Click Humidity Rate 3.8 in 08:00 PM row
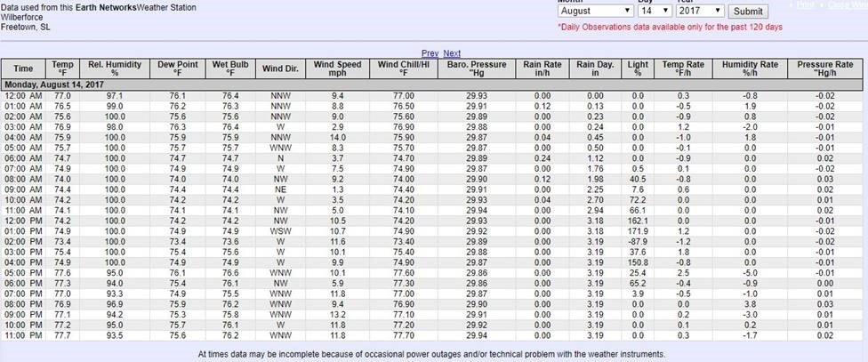The width and height of the screenshot is (868, 362). (750, 304)
